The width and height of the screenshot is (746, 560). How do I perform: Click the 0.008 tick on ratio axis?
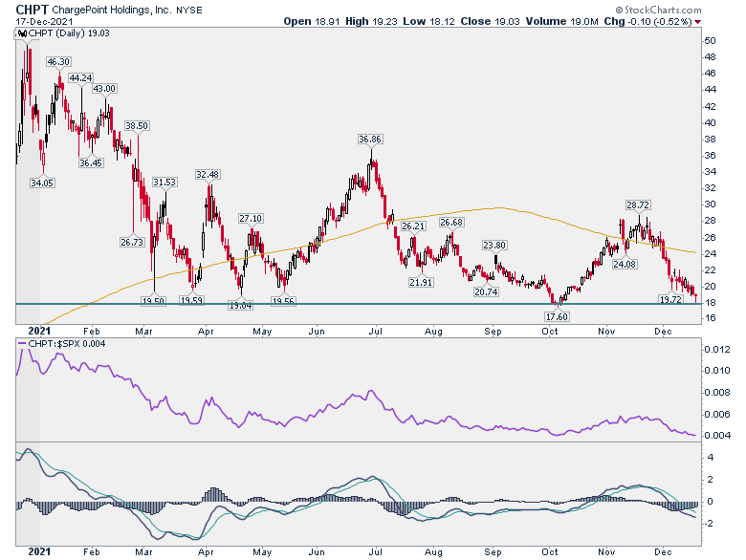[717, 392]
